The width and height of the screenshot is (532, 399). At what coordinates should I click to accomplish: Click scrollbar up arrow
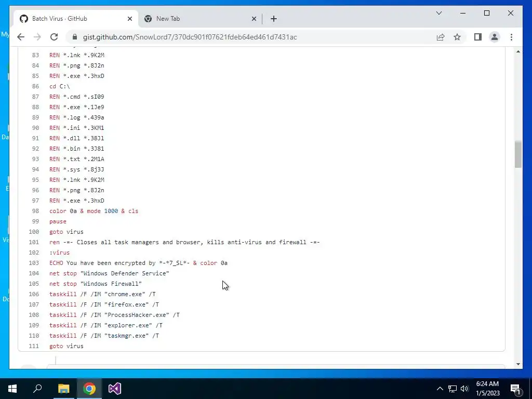click(x=518, y=51)
